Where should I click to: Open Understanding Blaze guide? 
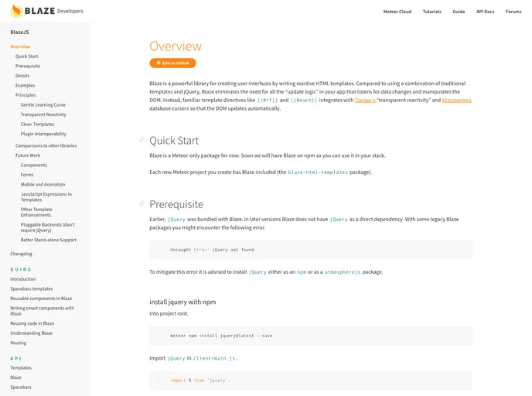(31, 333)
